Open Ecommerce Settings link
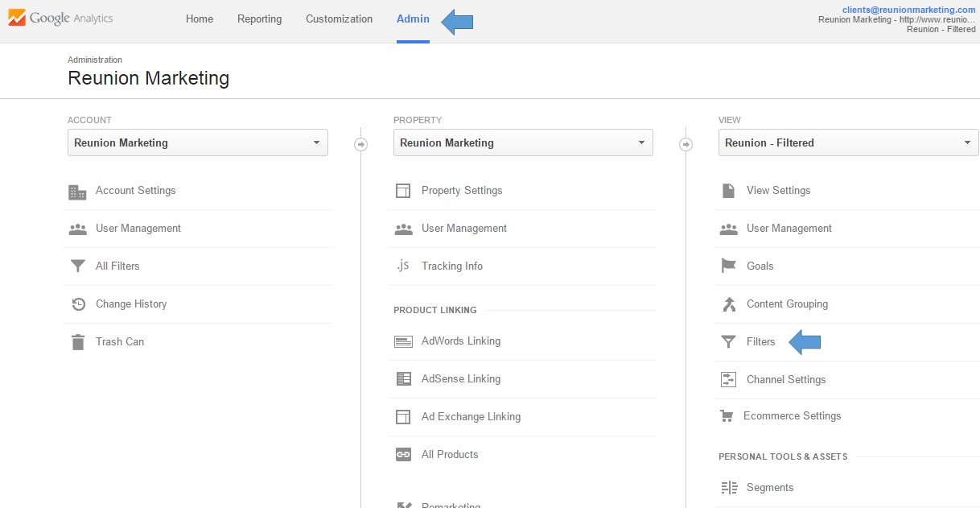 (792, 416)
